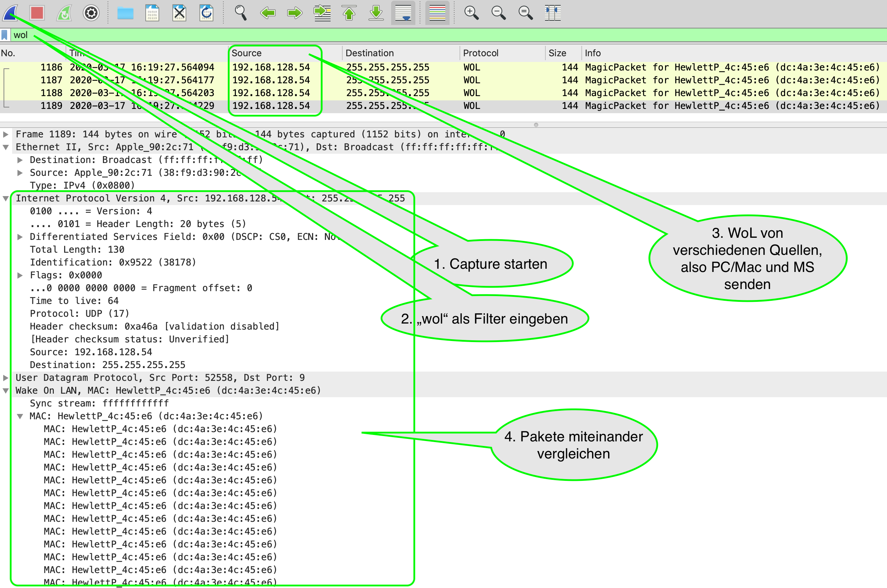Toggle auto-scroll during live capture
Screen dimensions: 887x588
tap(403, 13)
